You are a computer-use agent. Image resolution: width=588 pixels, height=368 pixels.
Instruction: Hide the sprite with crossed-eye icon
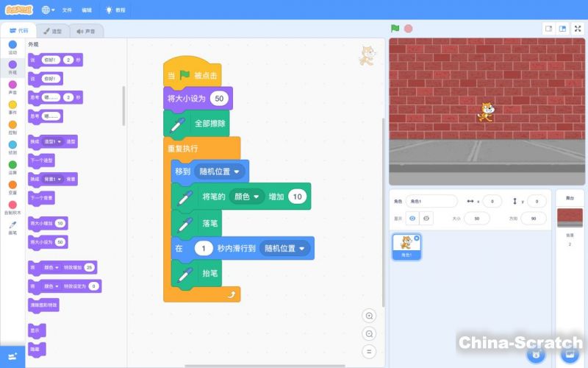click(426, 219)
